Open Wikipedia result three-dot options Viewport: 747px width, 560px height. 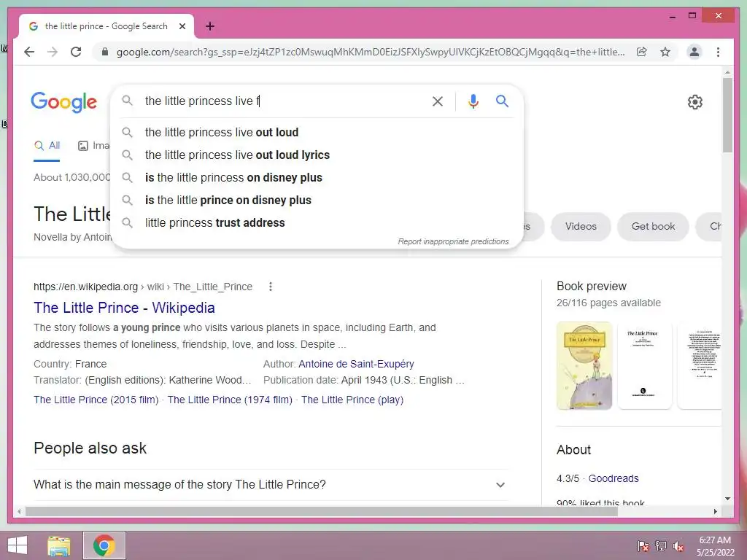coord(270,287)
